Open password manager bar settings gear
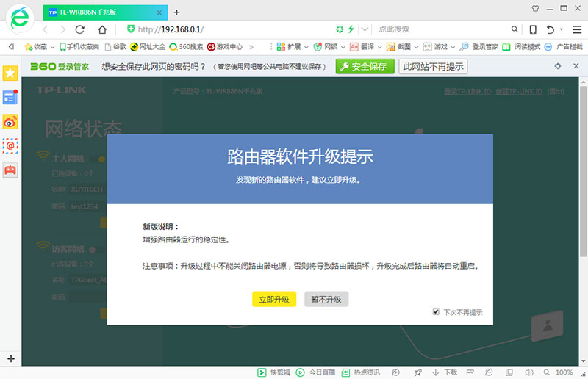Screen dimensions: 588x379 pyautogui.click(x=558, y=66)
